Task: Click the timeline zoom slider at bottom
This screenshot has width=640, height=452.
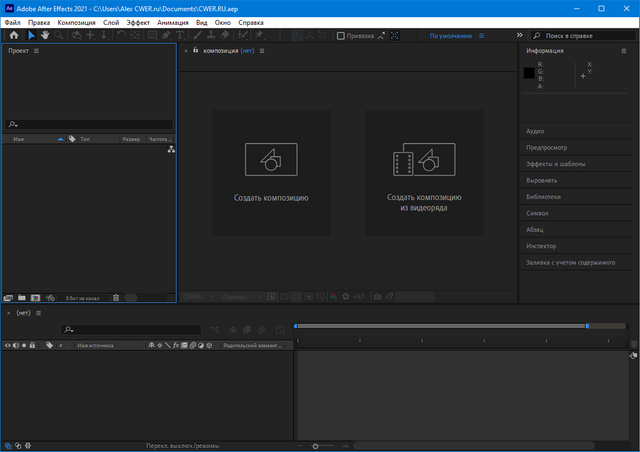Action: (x=316, y=446)
